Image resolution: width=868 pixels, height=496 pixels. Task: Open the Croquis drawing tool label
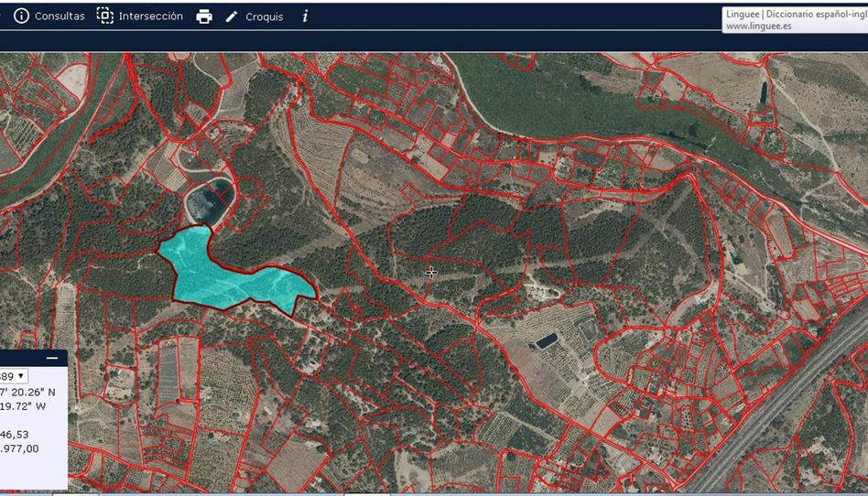click(265, 16)
